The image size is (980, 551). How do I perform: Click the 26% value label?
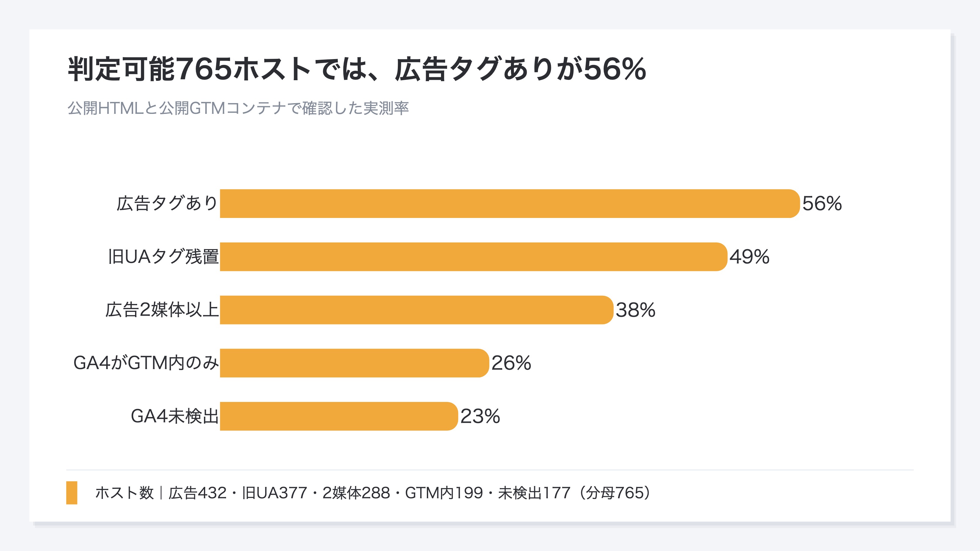pos(511,363)
